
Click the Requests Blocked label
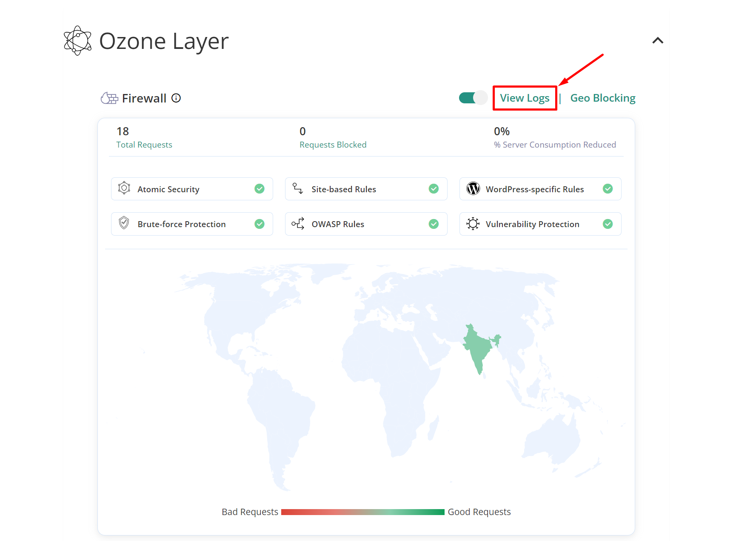(x=333, y=145)
